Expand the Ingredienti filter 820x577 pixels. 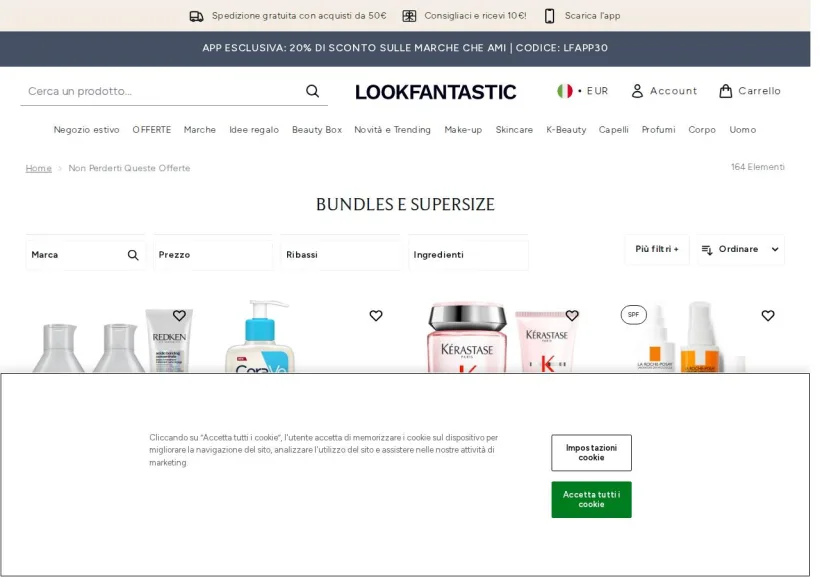tap(468, 255)
